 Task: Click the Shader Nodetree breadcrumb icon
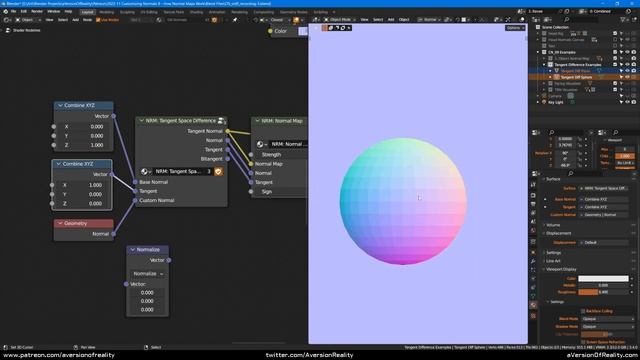pos(8,30)
